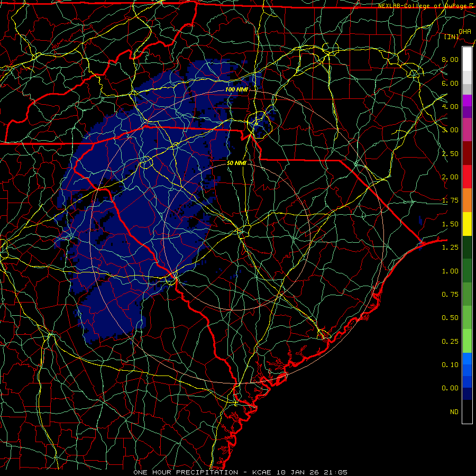
Task: Click the 1.75 legend value
Action: (x=450, y=200)
